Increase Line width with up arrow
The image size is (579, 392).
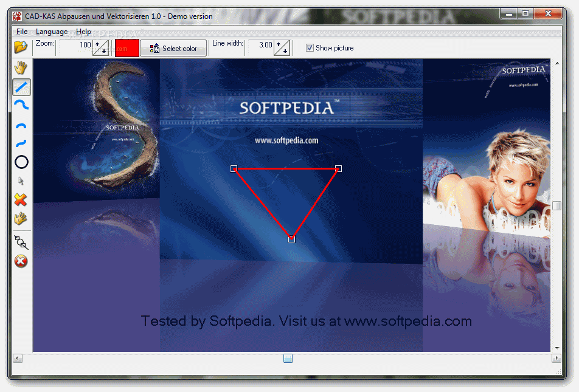tap(279, 44)
